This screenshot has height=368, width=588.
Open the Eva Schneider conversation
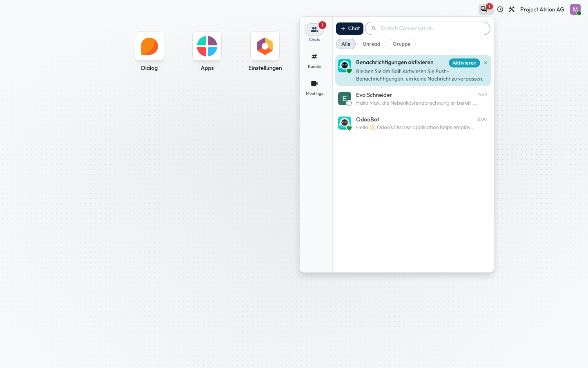coord(413,99)
